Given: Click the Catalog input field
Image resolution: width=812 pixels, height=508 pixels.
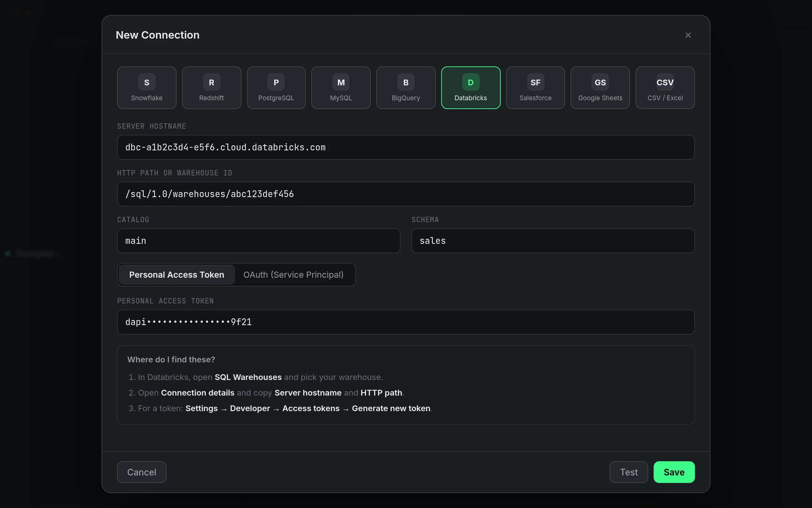Looking at the screenshot, I should pos(258,241).
